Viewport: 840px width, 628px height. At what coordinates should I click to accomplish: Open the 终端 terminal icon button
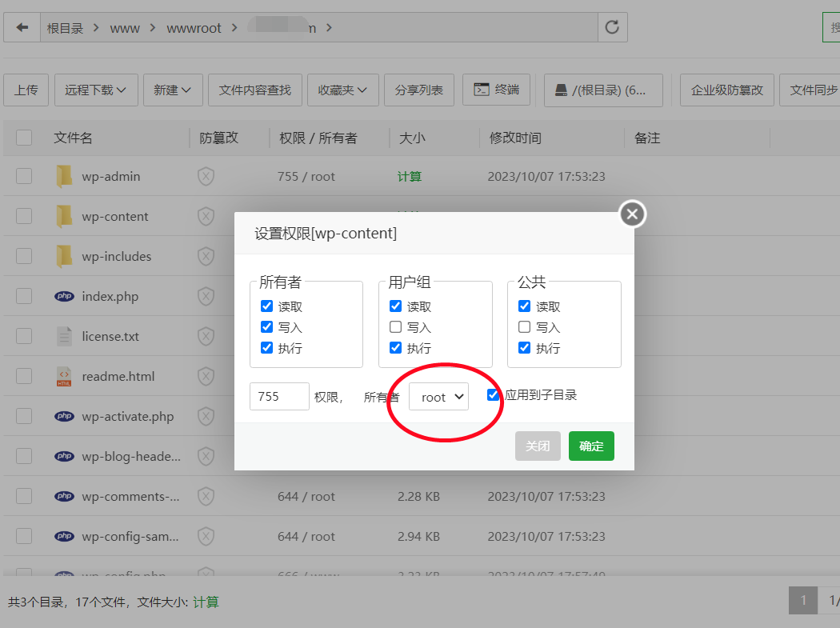tap(496, 90)
